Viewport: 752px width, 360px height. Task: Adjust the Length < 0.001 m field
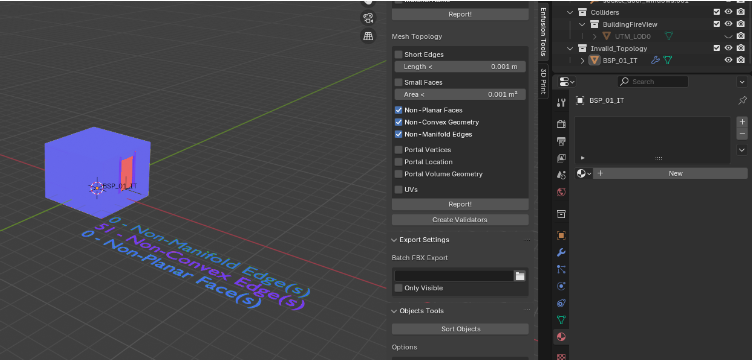click(x=460, y=67)
